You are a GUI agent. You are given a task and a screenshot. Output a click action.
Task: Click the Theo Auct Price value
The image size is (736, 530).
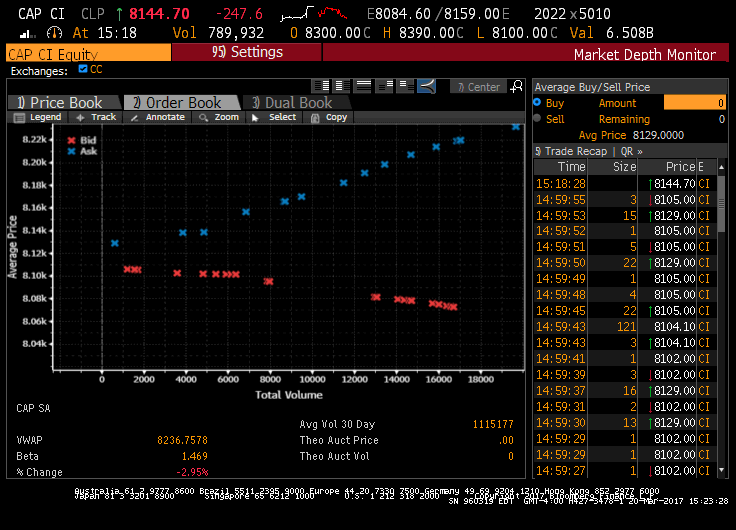(x=506, y=440)
